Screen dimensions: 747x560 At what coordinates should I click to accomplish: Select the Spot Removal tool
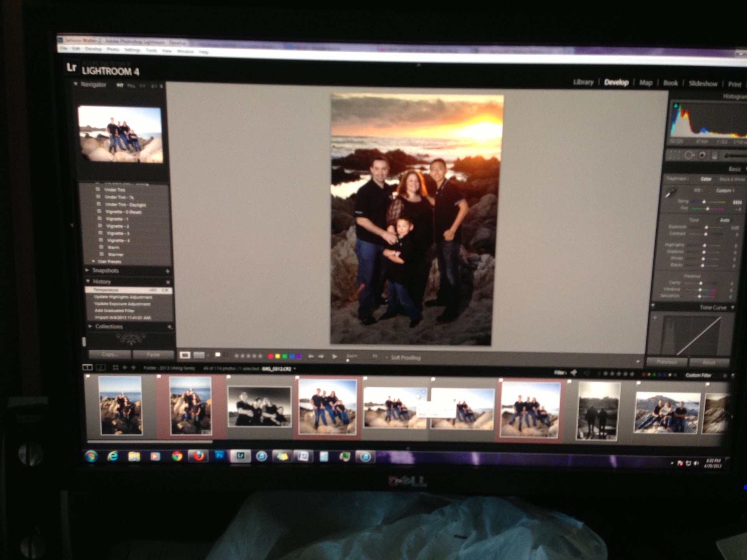pyautogui.click(x=689, y=155)
